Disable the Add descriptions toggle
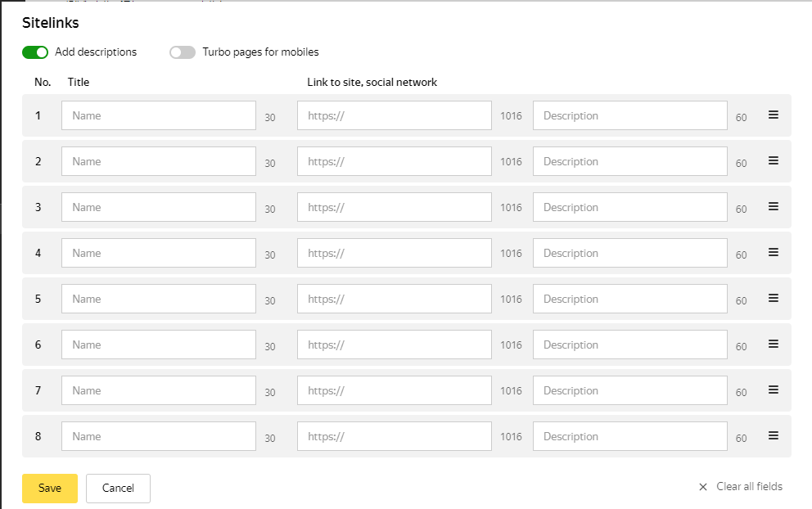Image resolution: width=812 pixels, height=509 pixels. tap(35, 52)
